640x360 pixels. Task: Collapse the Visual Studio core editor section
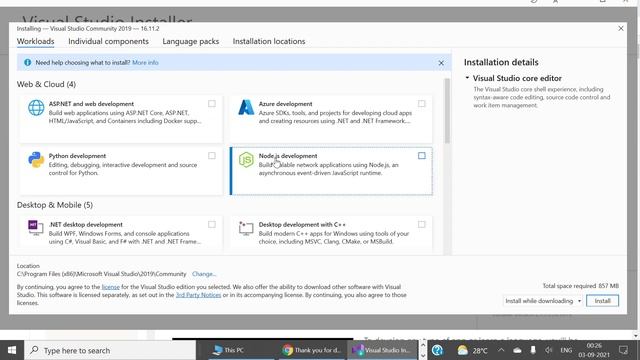(x=467, y=78)
